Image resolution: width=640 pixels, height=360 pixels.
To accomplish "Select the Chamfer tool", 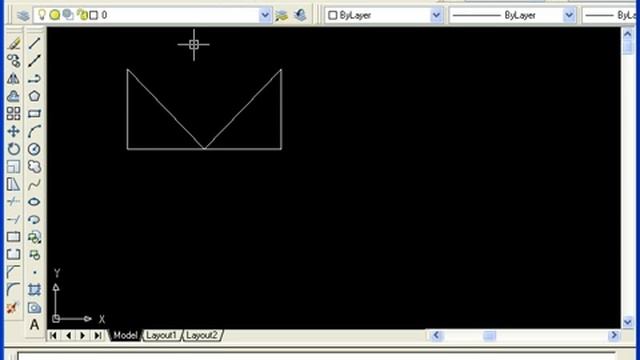I will pyautogui.click(x=13, y=272).
